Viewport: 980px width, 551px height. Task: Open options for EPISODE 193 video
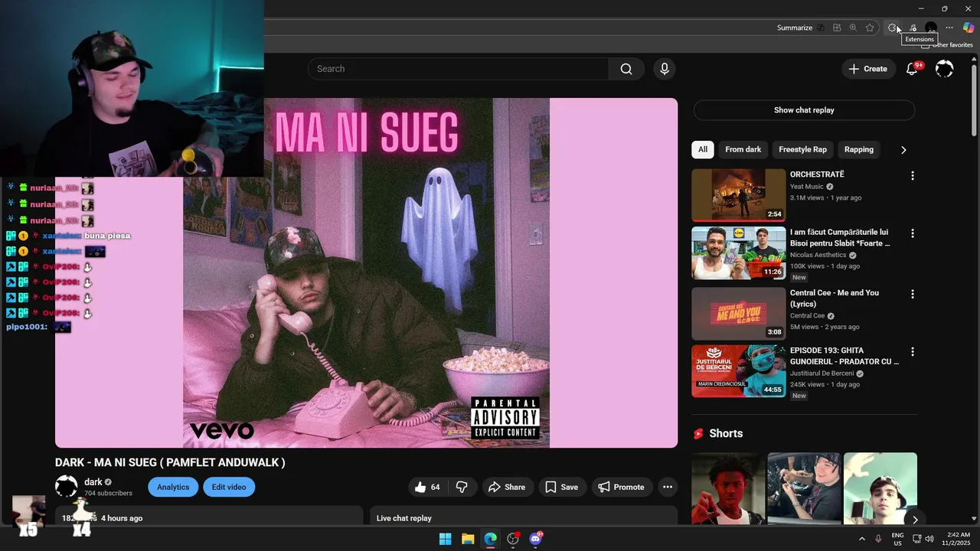pyautogui.click(x=912, y=351)
